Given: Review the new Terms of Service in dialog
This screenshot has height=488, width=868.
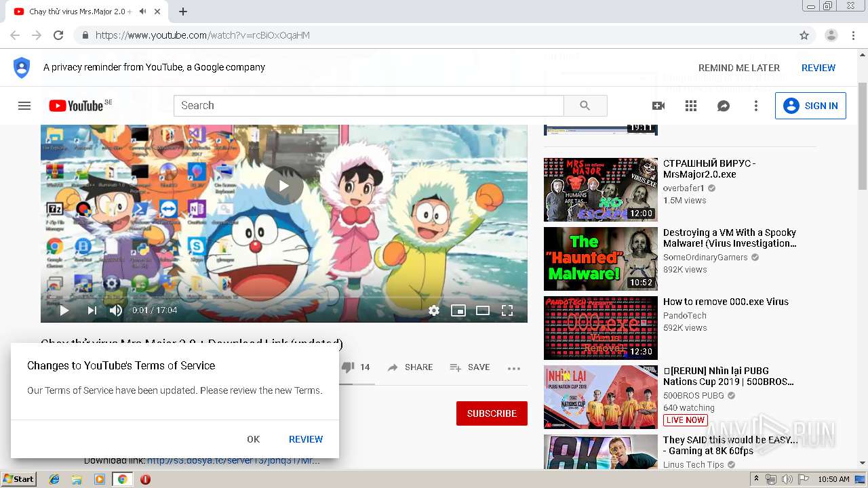Looking at the screenshot, I should pyautogui.click(x=306, y=439).
